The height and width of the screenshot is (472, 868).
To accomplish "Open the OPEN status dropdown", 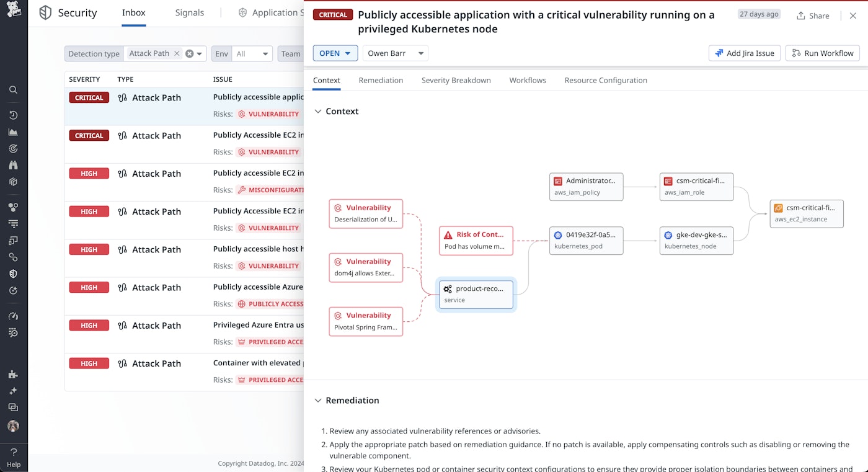I will tap(335, 53).
